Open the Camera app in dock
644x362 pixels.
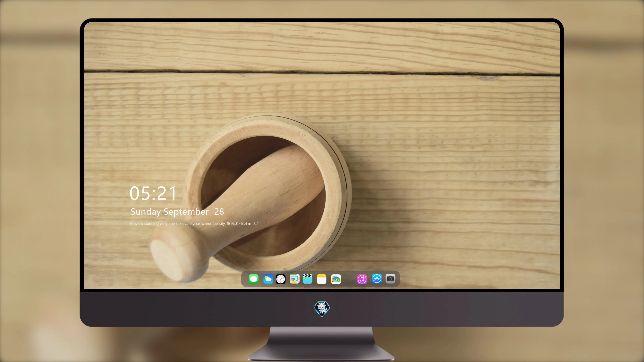click(x=390, y=279)
